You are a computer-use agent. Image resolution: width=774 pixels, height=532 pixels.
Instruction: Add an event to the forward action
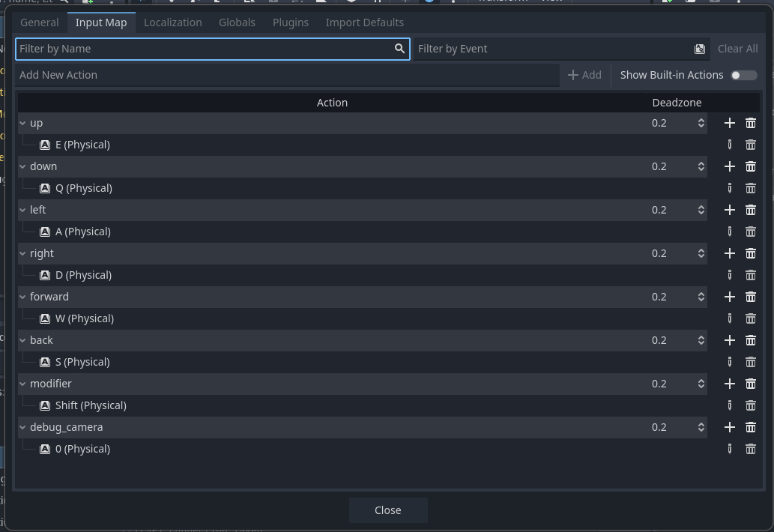coord(729,297)
